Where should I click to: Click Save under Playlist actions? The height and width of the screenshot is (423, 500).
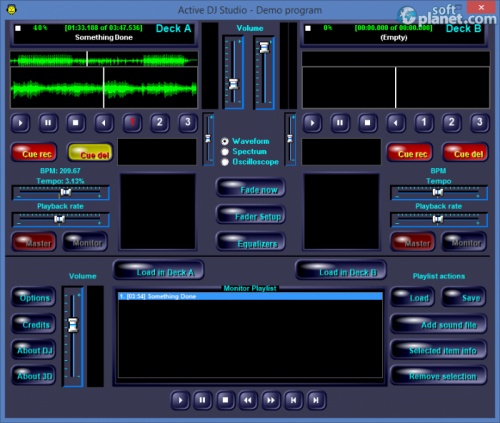(x=464, y=297)
